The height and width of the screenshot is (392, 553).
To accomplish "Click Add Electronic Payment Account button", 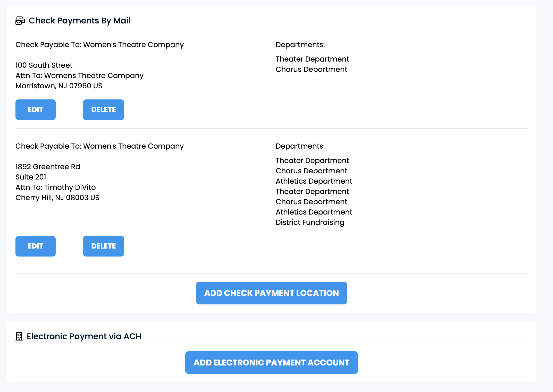I will coord(272,363).
